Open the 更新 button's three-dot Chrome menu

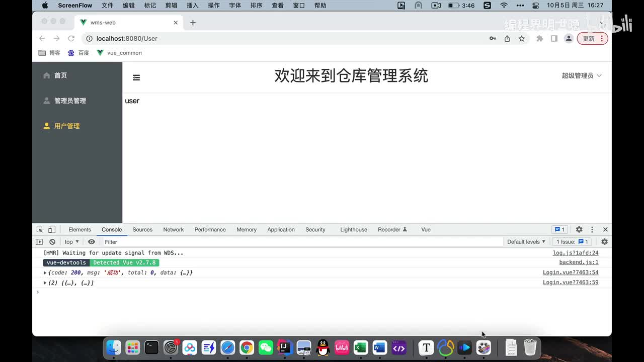click(603, 38)
